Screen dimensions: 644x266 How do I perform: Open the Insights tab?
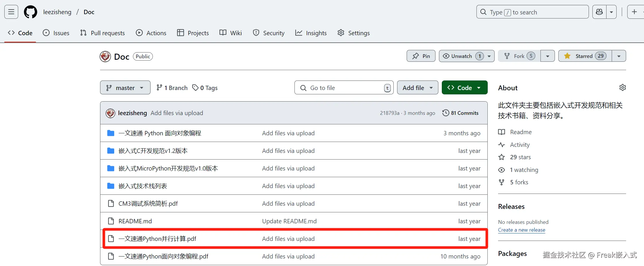pyautogui.click(x=311, y=33)
